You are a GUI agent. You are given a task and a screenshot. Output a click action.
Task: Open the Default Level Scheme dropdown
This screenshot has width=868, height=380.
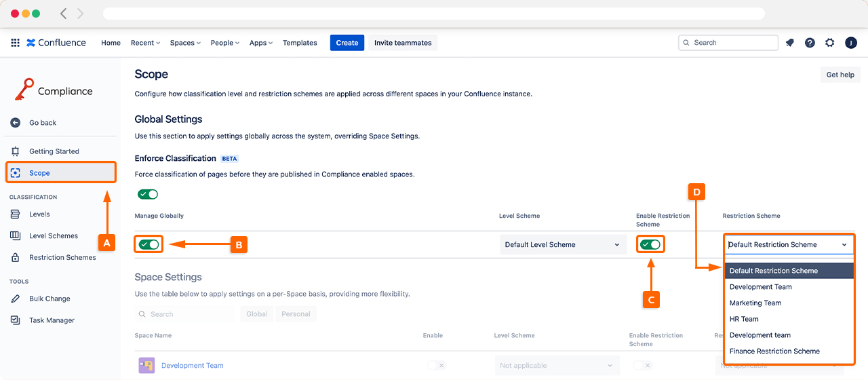562,245
